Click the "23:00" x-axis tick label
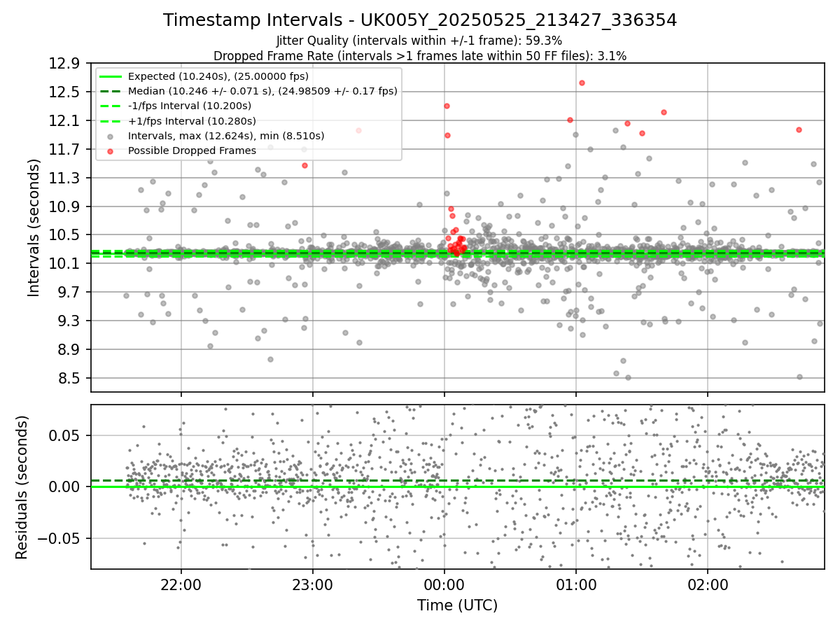The height and width of the screenshot is (630, 840). tap(313, 584)
